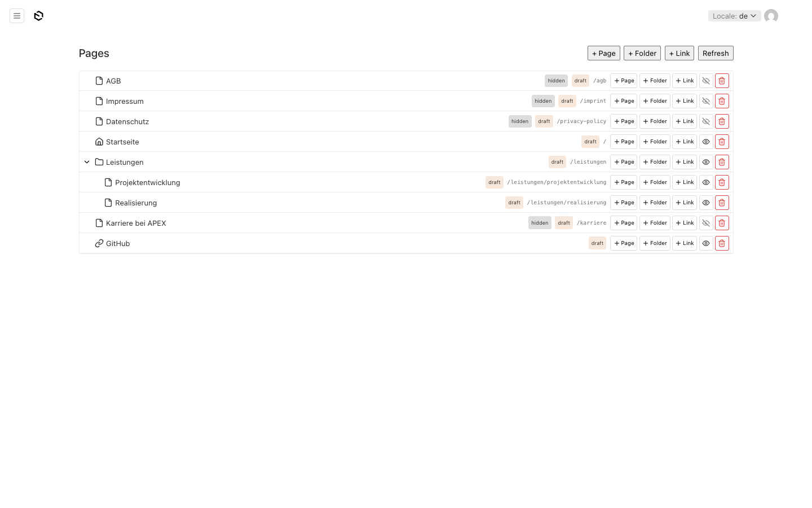This screenshot has height=508, width=812.
Task: Click the top + Page button
Action: coord(604,53)
